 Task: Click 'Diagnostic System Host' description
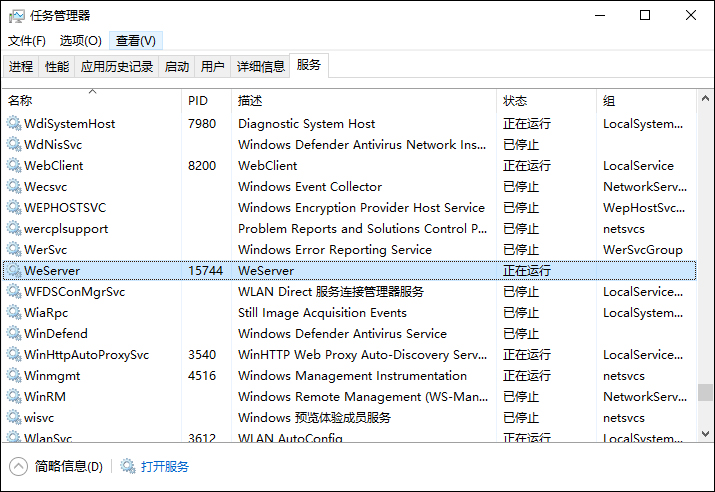[306, 124]
